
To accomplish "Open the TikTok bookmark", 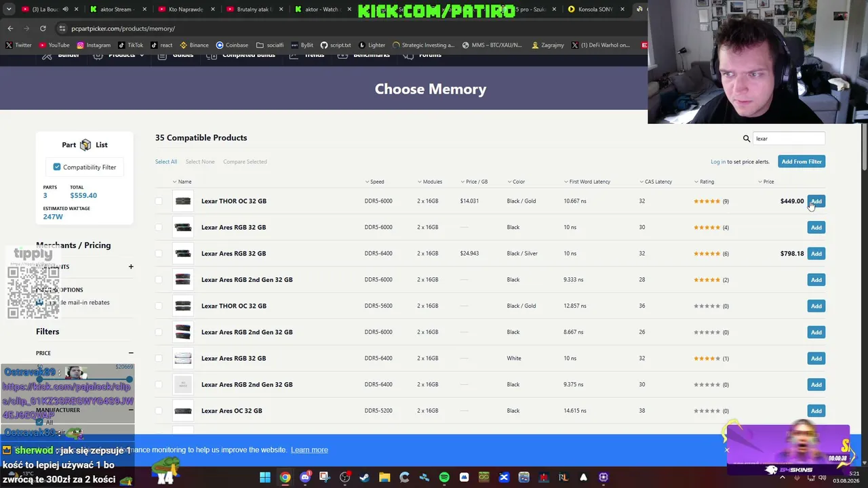I will tap(130, 45).
